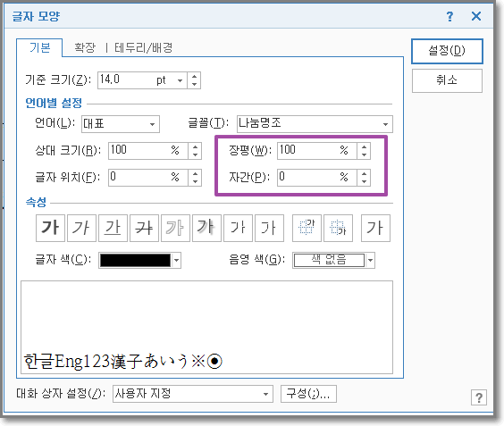
Task: Click the black 글자 색 swatch
Action: click(135, 260)
